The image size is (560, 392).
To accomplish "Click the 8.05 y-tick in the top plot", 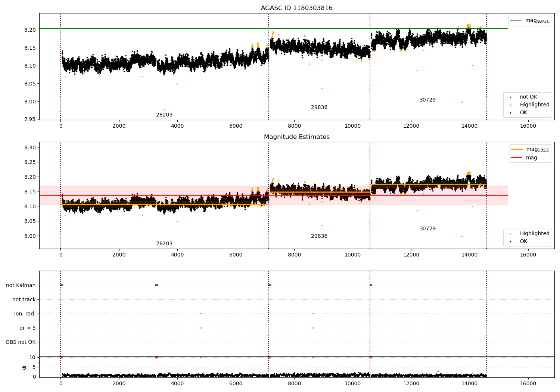I will click(29, 84).
